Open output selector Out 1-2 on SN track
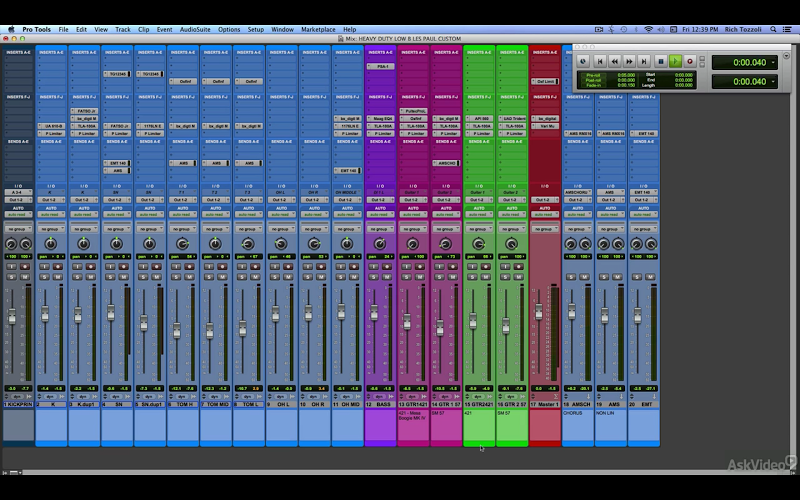Image resolution: width=800 pixels, height=500 pixels. tap(117, 199)
